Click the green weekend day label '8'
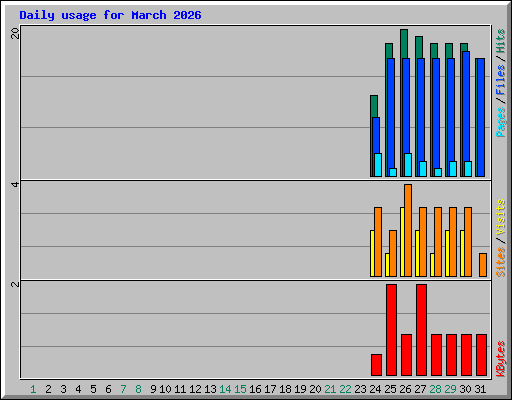512x400 pixels. (138, 389)
